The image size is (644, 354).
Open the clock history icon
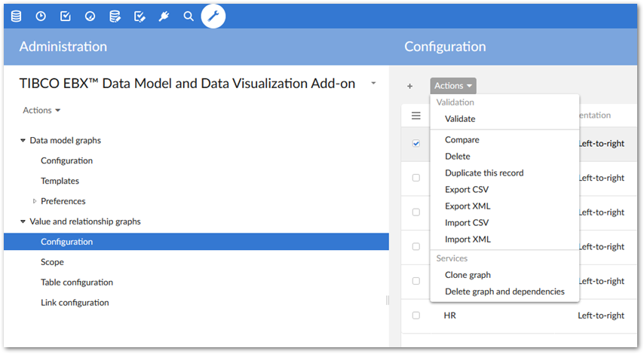[41, 16]
